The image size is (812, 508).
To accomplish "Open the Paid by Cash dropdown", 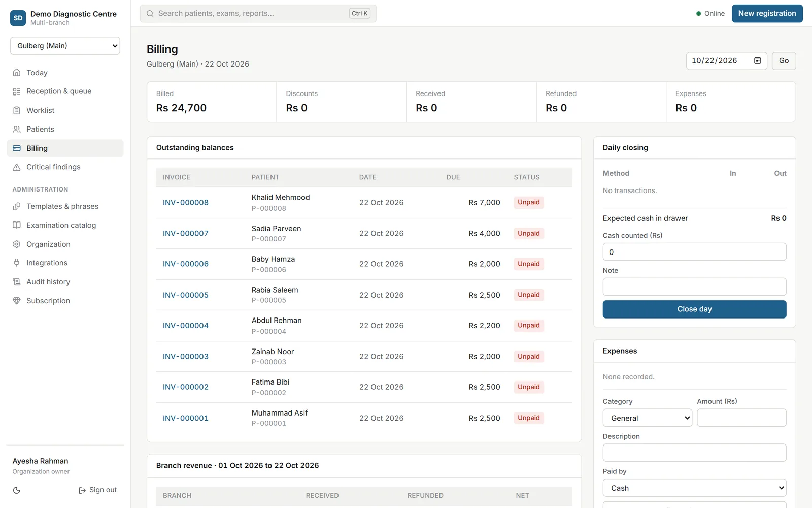I will tap(694, 488).
